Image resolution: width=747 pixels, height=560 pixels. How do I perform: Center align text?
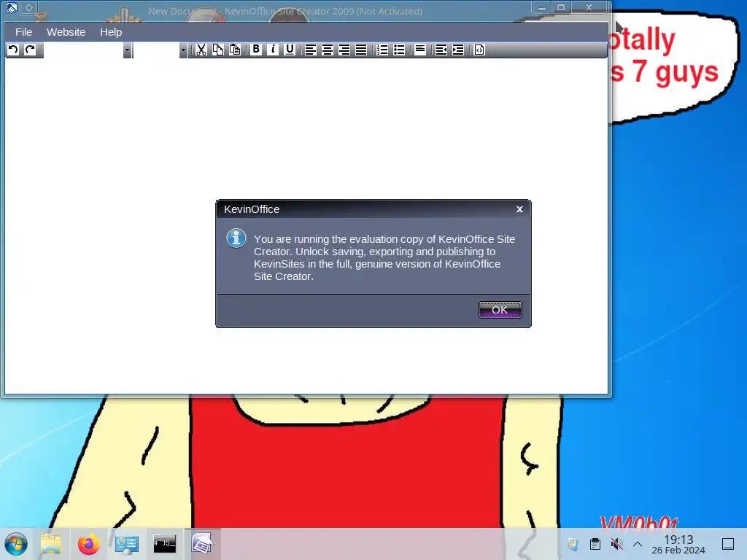[x=328, y=50]
